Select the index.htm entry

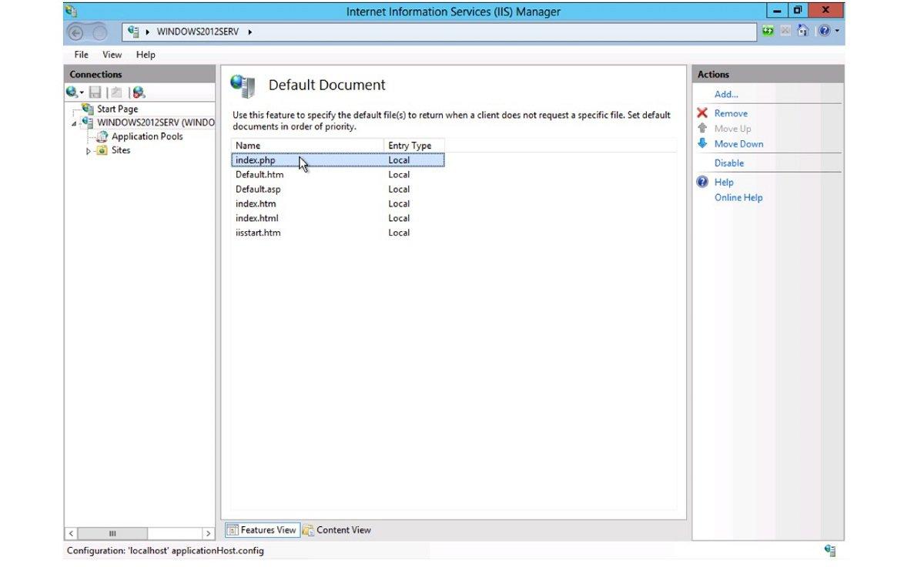pos(338,204)
